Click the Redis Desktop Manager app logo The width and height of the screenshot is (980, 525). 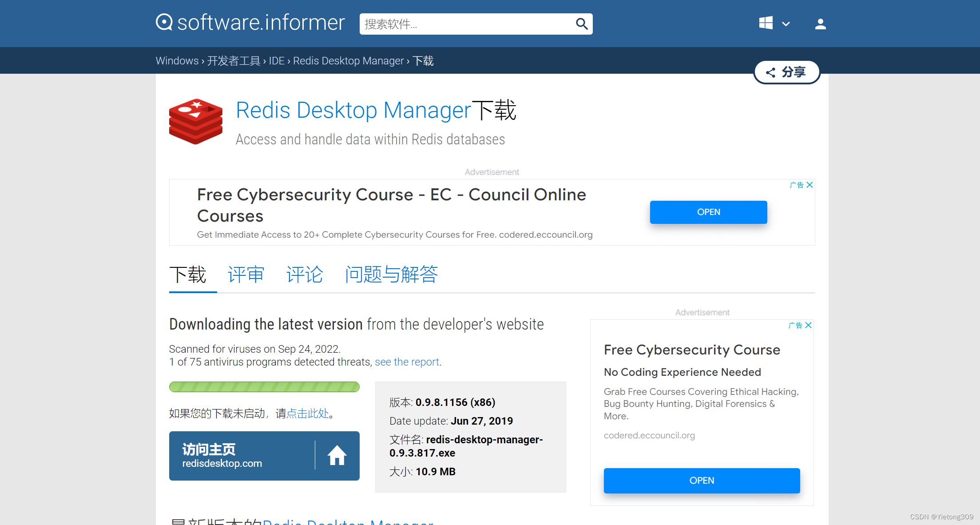coord(195,121)
